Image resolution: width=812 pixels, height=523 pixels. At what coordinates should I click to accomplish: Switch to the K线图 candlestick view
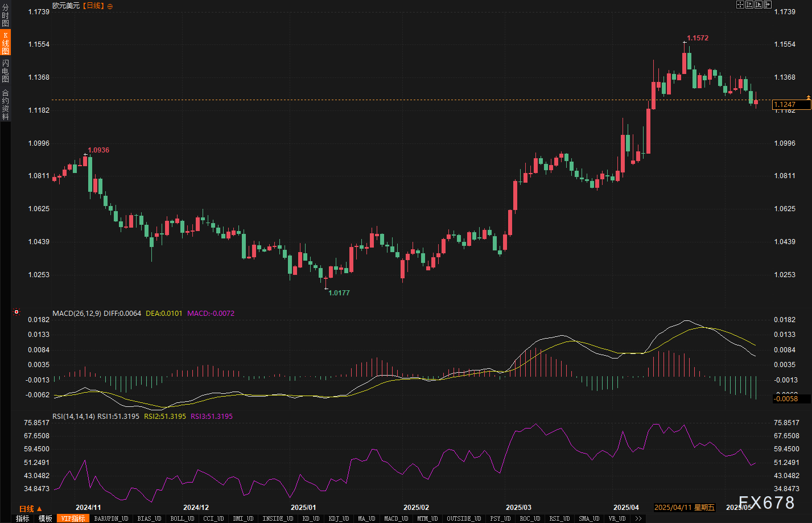(5, 43)
